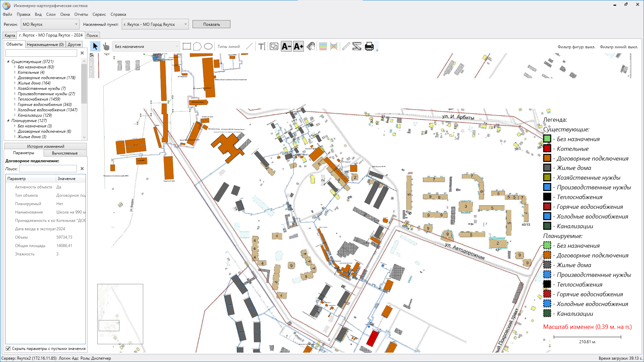Pick the ellipse drawing tool
Viewport: 644px width, 362px height.
[x=208, y=46]
